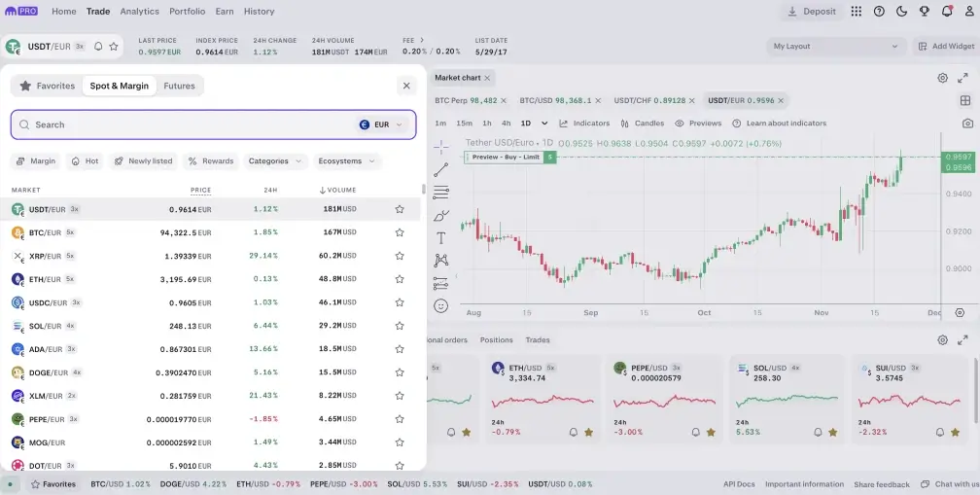This screenshot has width=980, height=495.
Task: Expand Market chart widget to fullscreen
Action: pos(962,78)
